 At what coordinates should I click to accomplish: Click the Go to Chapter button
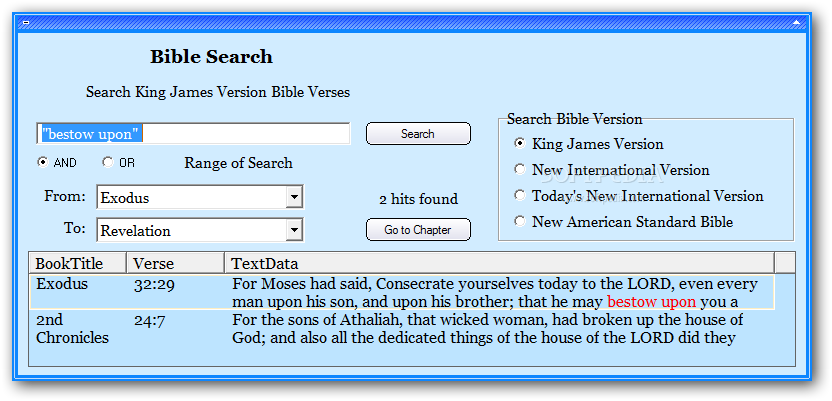point(418,230)
